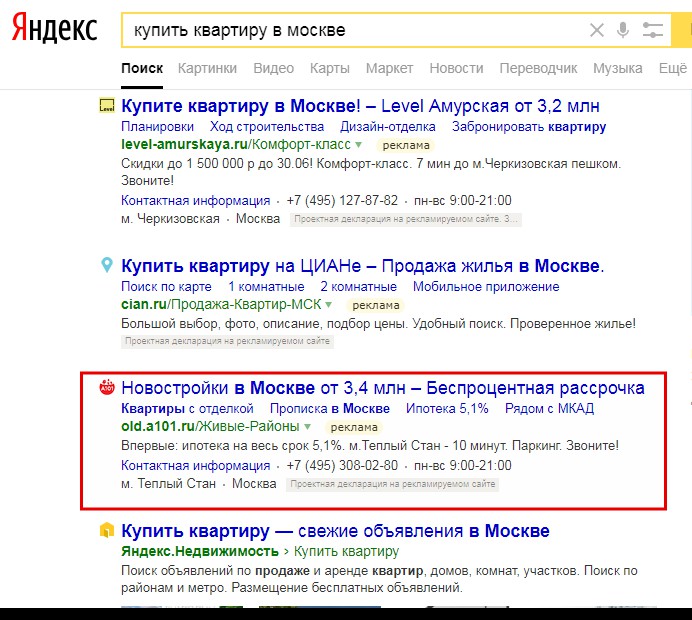Click the Яндекс.Недвижимость green link
692x620 pixels.
point(200,551)
